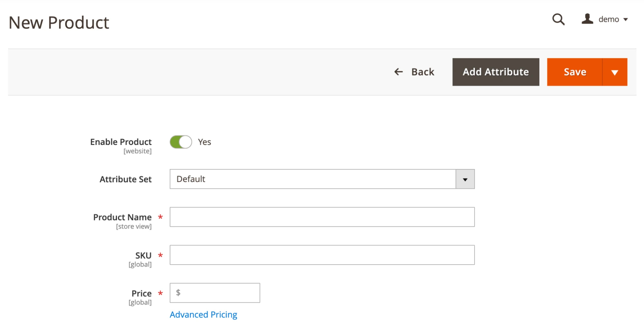
Task: Click into the SKU input field
Action: click(322, 255)
